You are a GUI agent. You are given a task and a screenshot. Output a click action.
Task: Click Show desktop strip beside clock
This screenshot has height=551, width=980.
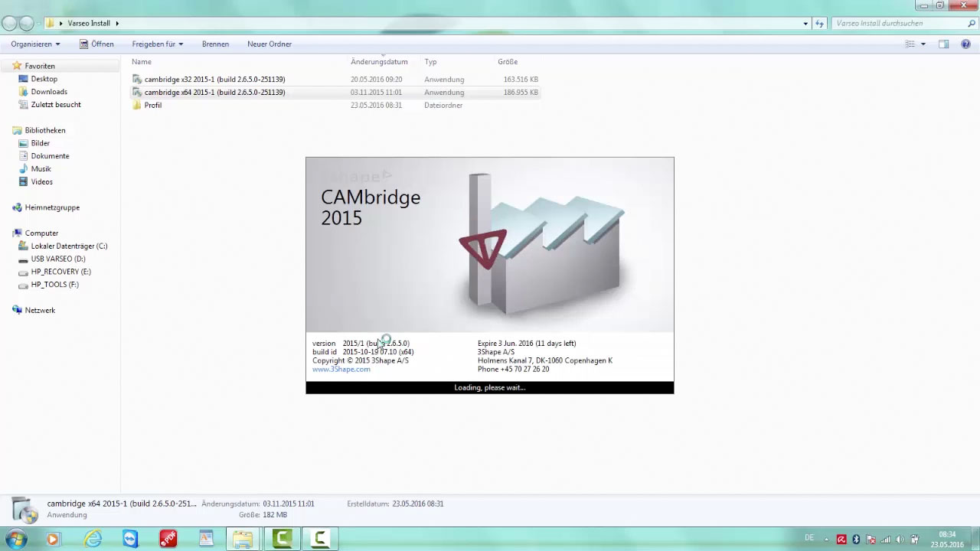(974, 540)
